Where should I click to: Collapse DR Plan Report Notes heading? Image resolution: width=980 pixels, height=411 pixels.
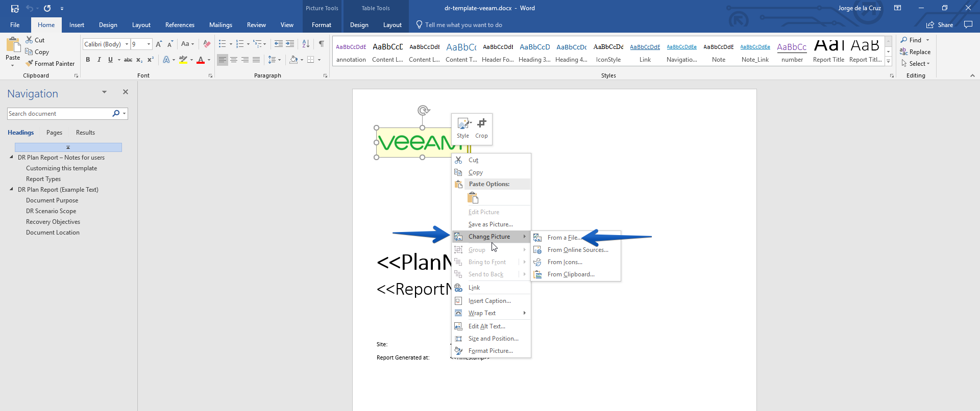click(12, 157)
